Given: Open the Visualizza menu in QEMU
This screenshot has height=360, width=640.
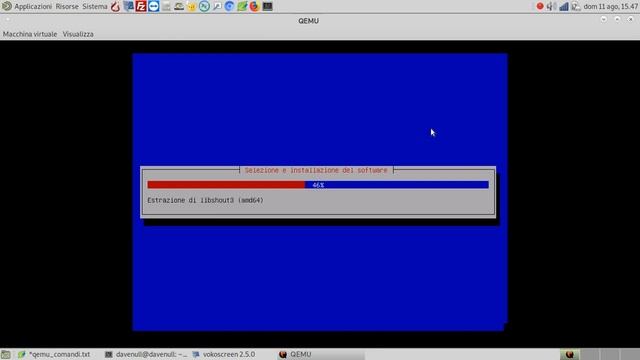Looking at the screenshot, I should pyautogui.click(x=78, y=34).
